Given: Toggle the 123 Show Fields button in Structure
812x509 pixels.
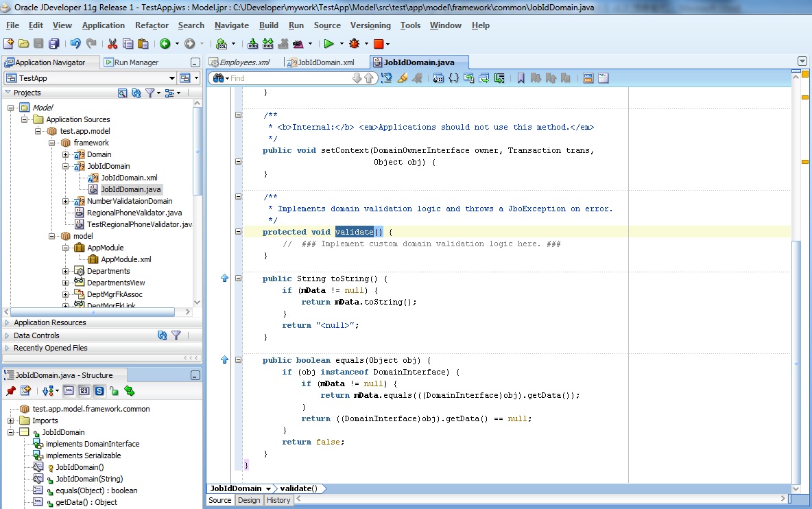Looking at the screenshot, I should pyautogui.click(x=84, y=391).
